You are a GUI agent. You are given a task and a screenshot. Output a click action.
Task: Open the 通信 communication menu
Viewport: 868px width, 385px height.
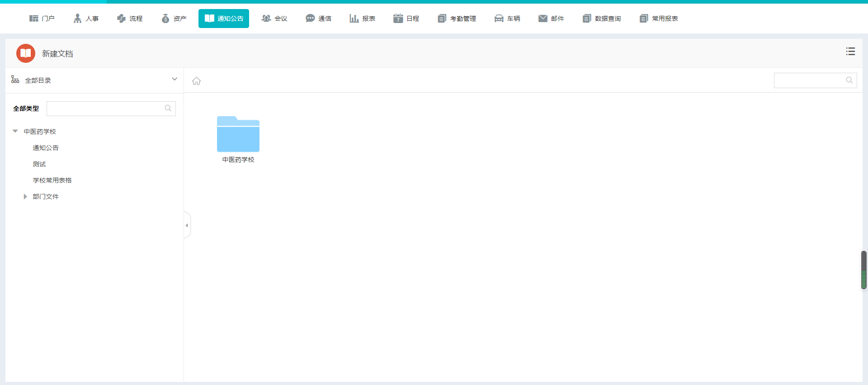[318, 19]
